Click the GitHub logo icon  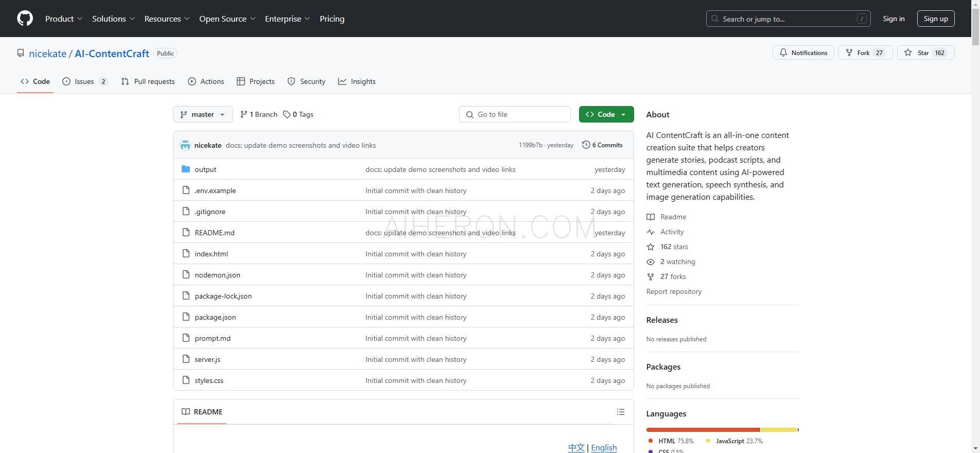coord(25,19)
